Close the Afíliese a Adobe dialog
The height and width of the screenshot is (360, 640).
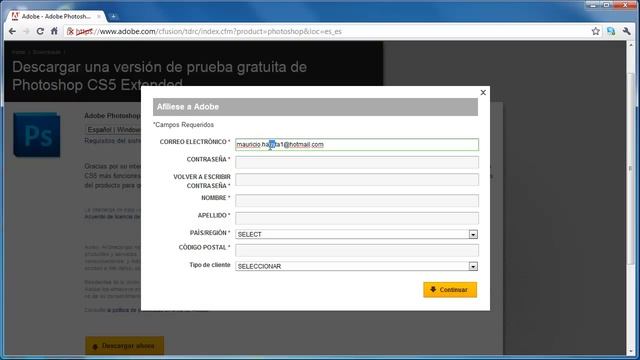[483, 93]
